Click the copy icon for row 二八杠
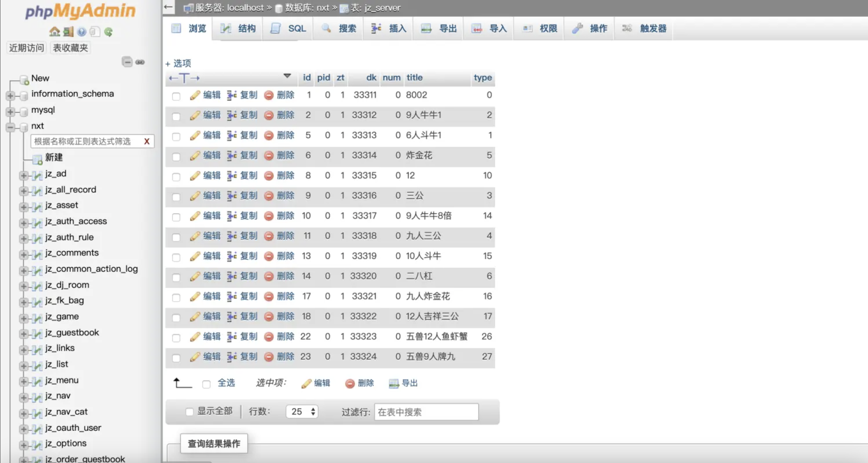 point(232,276)
